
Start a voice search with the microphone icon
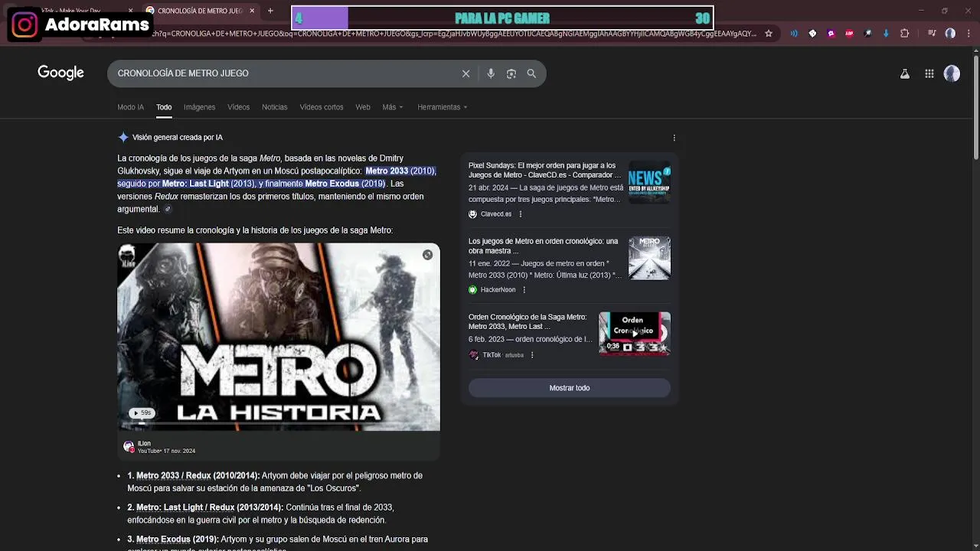pos(491,73)
